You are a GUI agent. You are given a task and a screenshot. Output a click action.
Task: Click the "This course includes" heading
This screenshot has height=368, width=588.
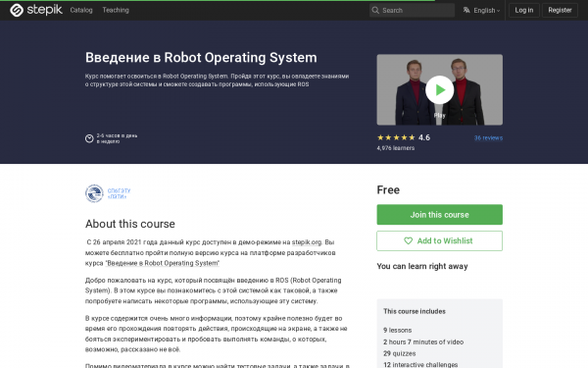415,311
